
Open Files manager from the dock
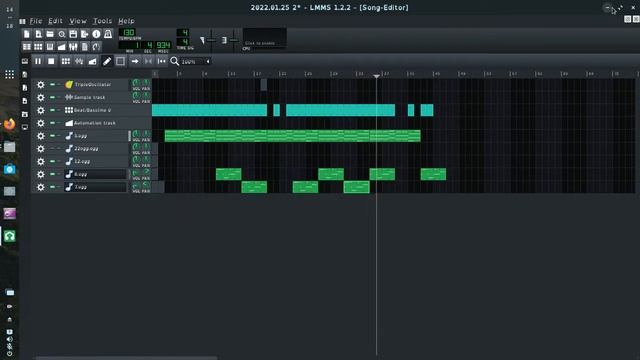9,147
